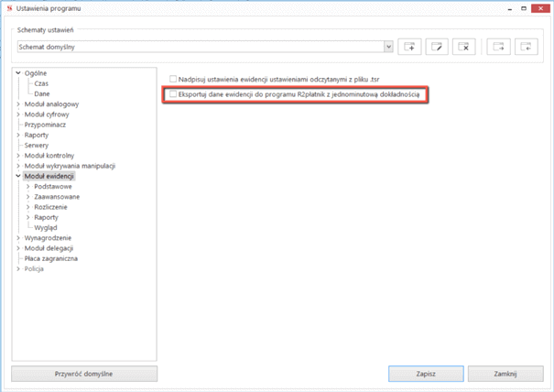554x392 pixels.
Task: Enable 'Nadpisuj ustawienia ewidencji' checkbox
Action: 174,79
